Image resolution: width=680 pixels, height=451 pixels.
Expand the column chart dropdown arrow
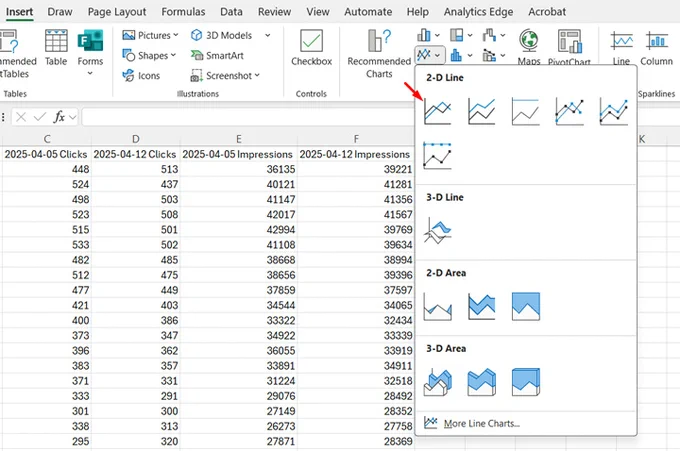point(437,35)
